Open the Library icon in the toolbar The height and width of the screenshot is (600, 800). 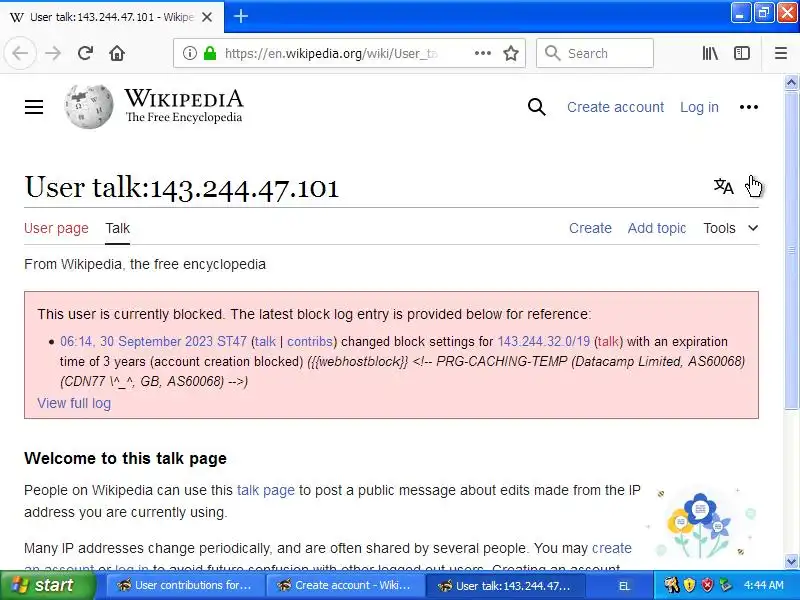(710, 53)
